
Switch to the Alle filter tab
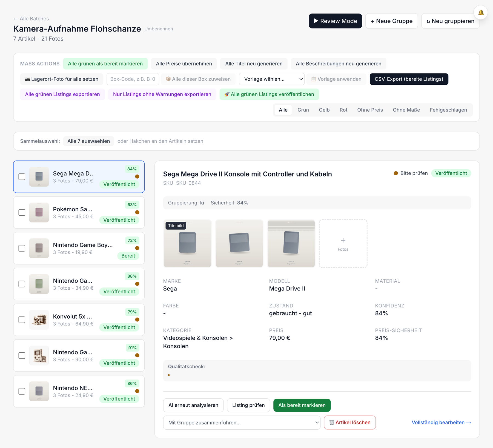(x=283, y=110)
